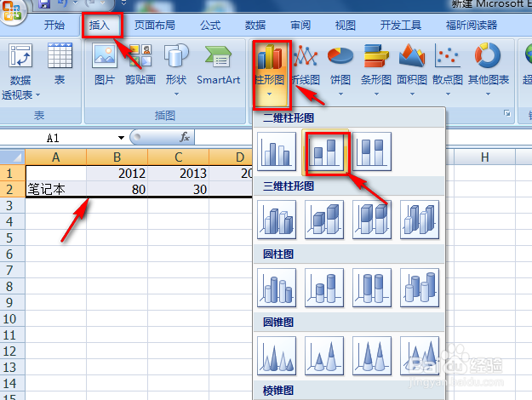Open the scatter chart (散点图) menu
Screen dimensions: 532x400
(x=448, y=70)
